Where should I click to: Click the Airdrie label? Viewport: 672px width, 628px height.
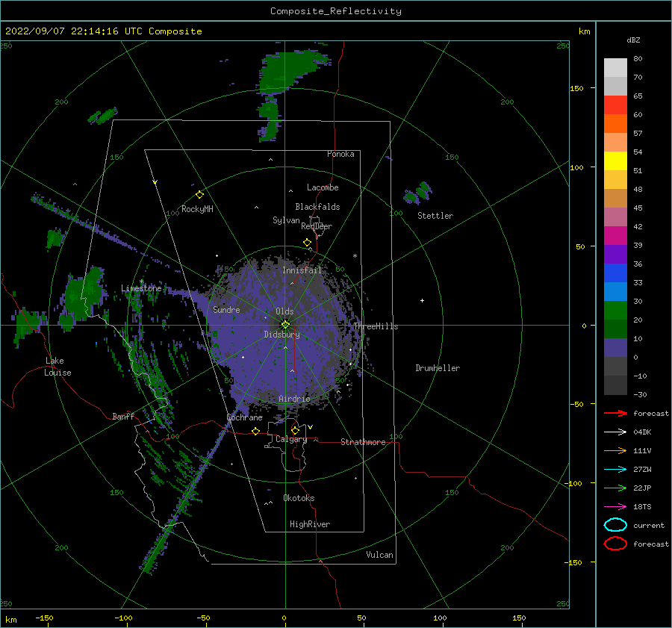294,399
